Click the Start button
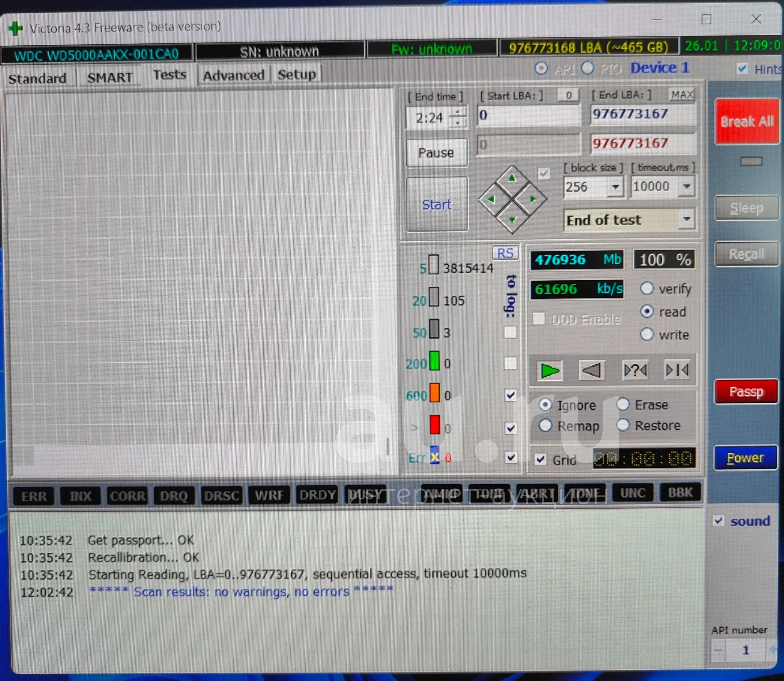784x681 pixels. point(437,204)
